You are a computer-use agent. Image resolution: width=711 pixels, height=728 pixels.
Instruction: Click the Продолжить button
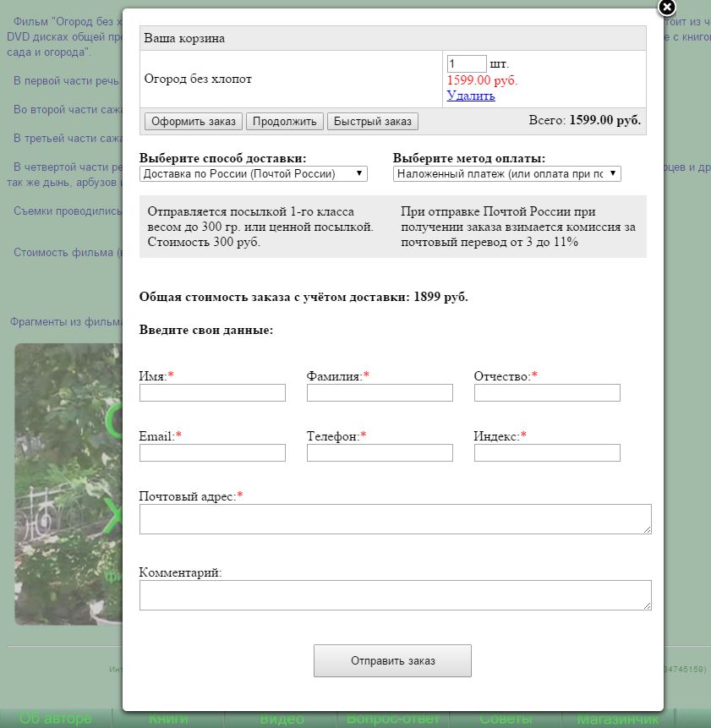(285, 122)
